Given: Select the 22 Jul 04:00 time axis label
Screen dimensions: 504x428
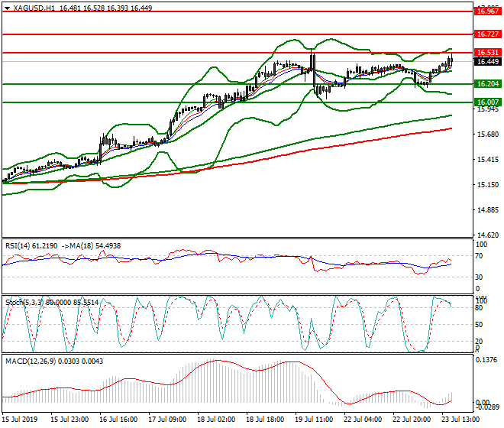Looking at the screenshot, I should click(363, 420).
